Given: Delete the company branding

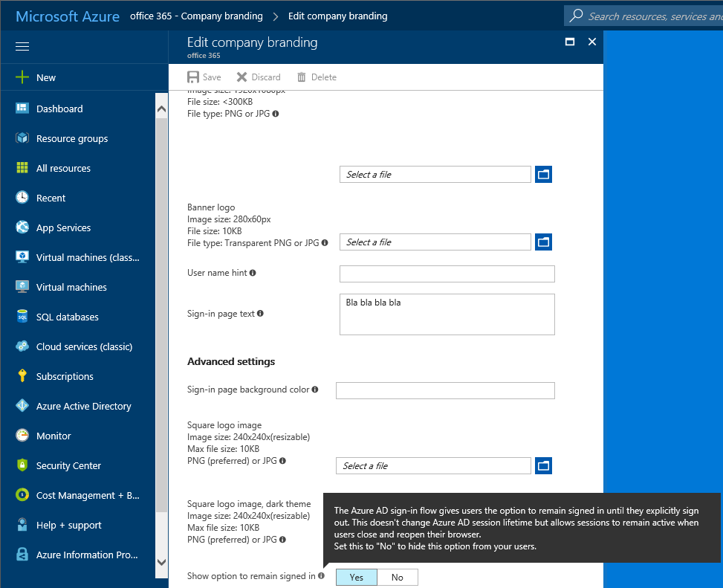Looking at the screenshot, I should click(317, 77).
